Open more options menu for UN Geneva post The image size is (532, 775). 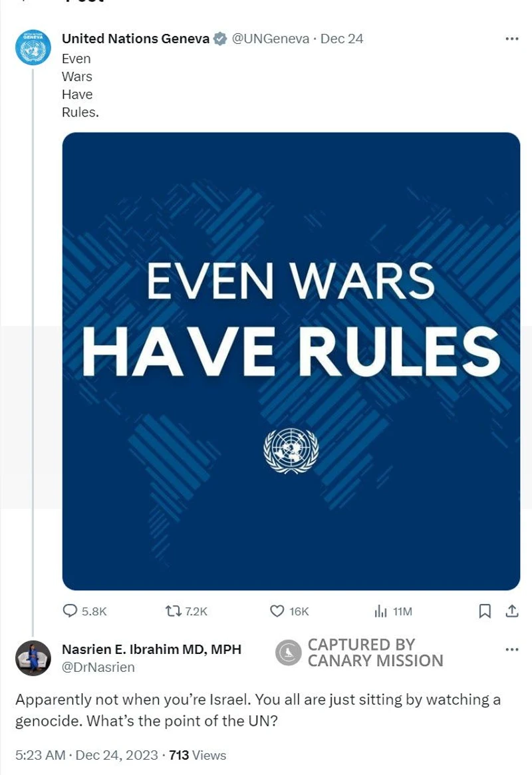point(511,39)
